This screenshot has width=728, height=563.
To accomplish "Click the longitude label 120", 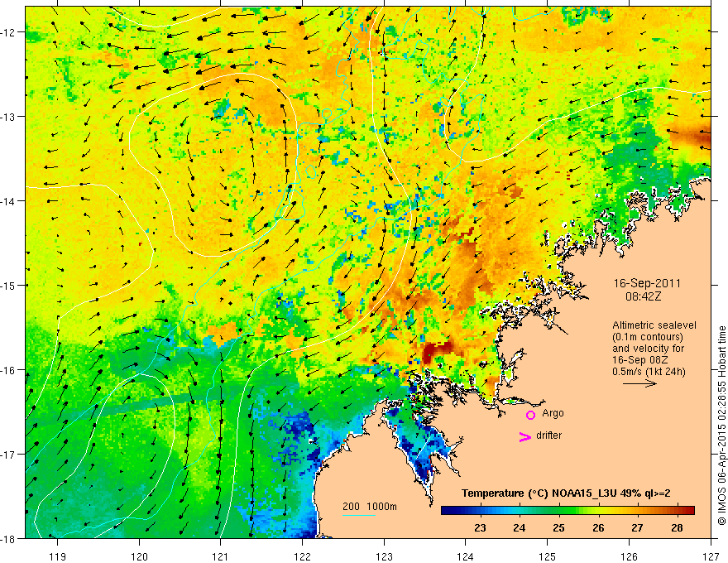I will 139,556.
